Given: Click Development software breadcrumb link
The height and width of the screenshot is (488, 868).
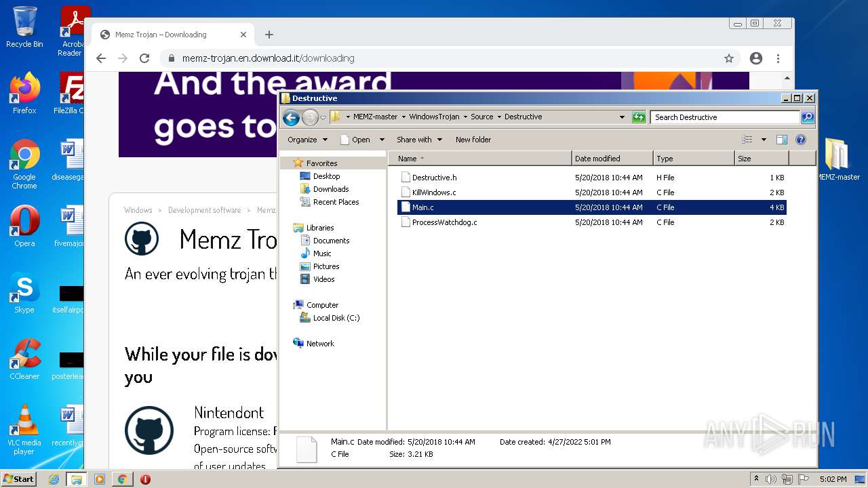Looking at the screenshot, I should tap(205, 210).
